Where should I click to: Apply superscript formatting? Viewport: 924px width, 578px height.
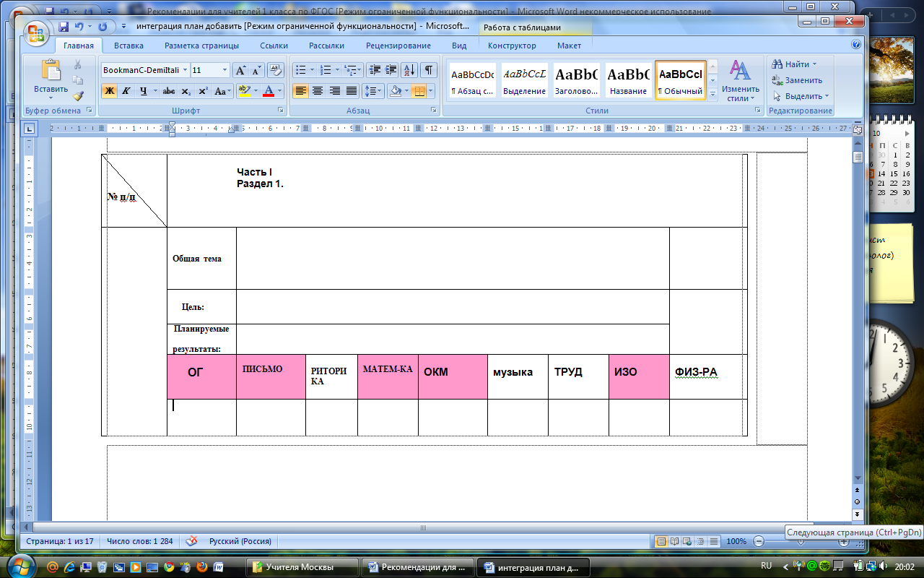click(203, 91)
